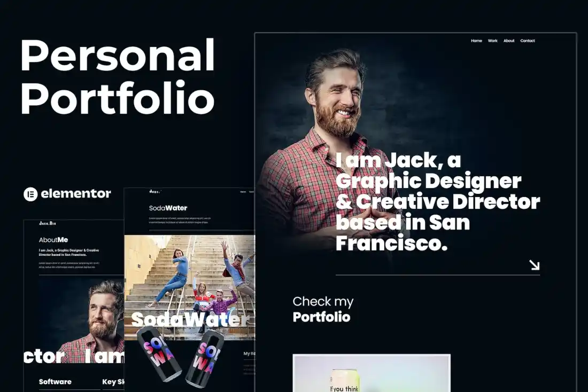
Task: Go to the Work menu item
Action: coord(492,41)
